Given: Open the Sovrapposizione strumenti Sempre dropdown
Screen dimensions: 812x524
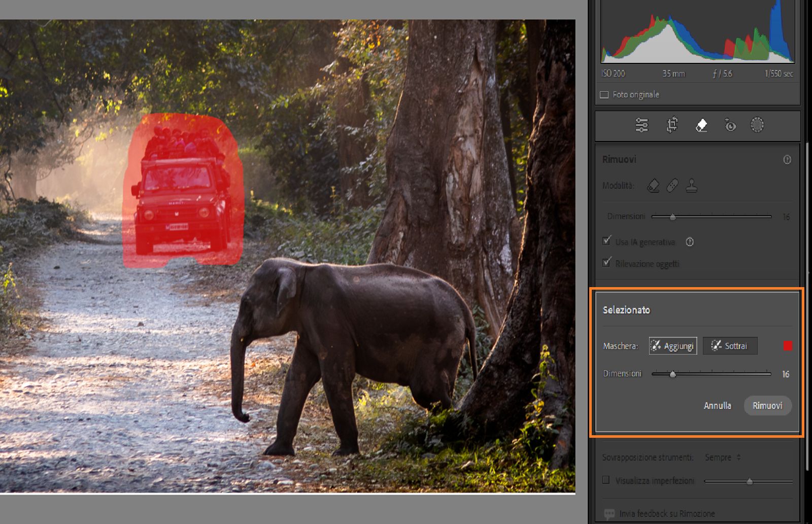Looking at the screenshot, I should 723,458.
